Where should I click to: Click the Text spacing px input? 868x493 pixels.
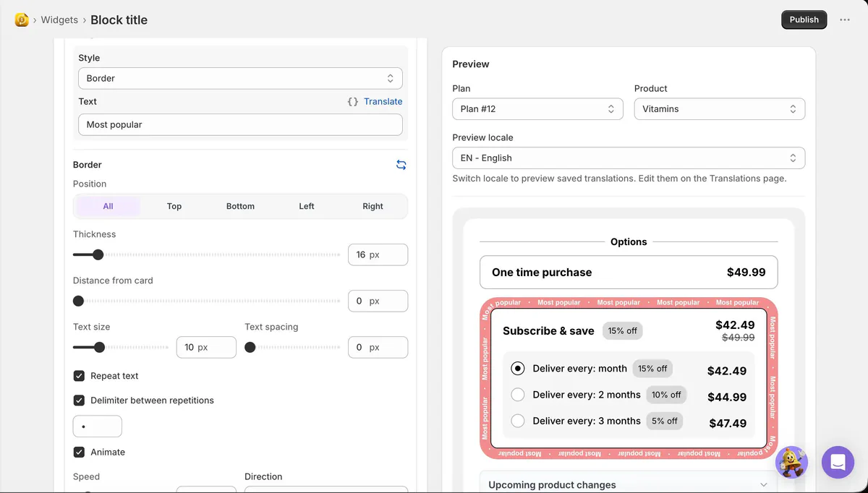[x=378, y=347]
